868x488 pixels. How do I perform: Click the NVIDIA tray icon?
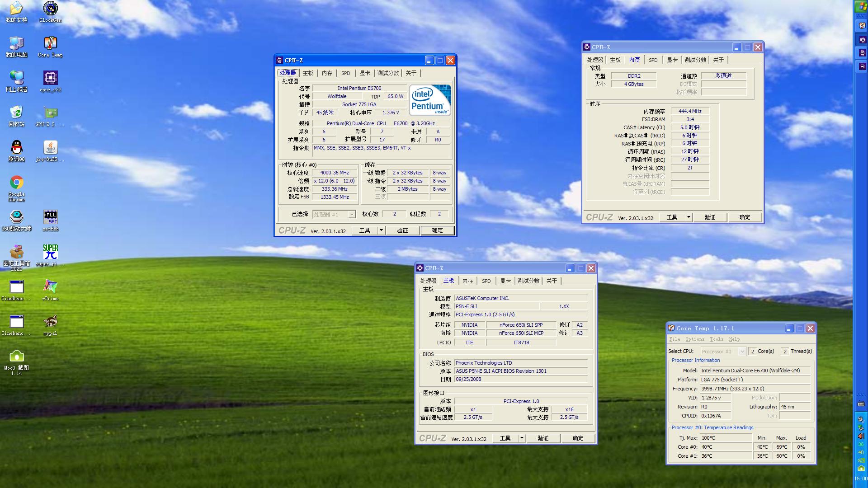(861, 460)
